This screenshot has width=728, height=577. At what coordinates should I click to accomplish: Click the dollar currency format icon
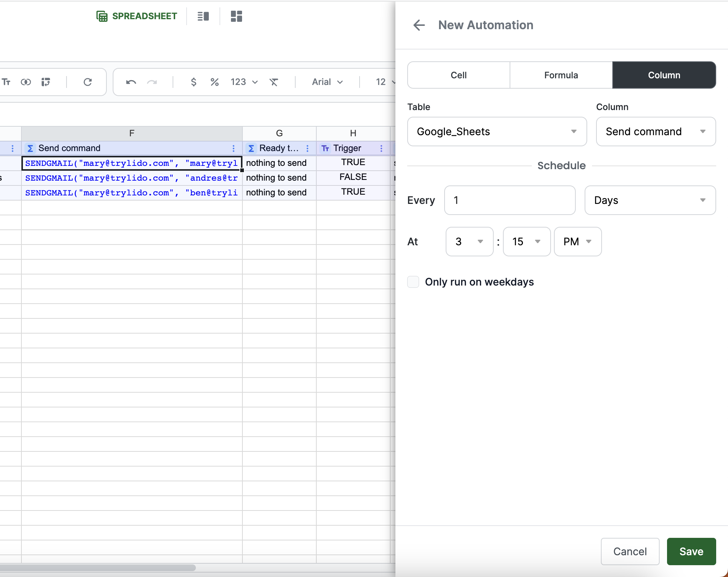193,82
